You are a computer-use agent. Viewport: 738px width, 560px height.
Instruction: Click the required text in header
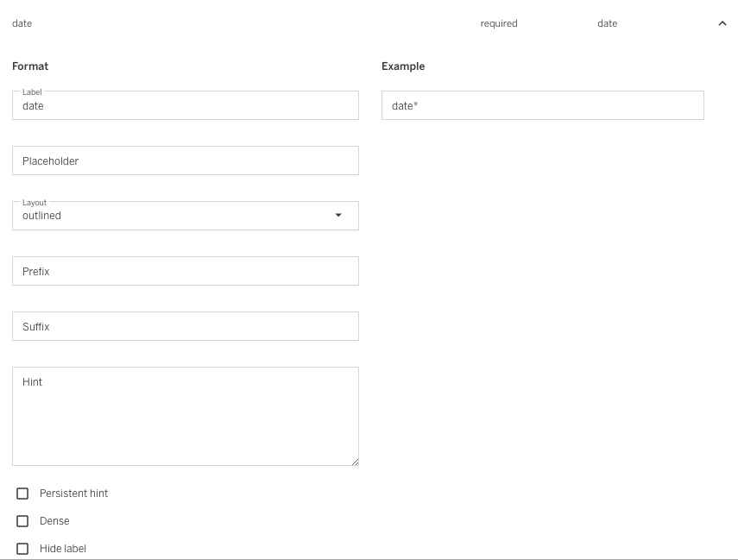[x=499, y=23]
